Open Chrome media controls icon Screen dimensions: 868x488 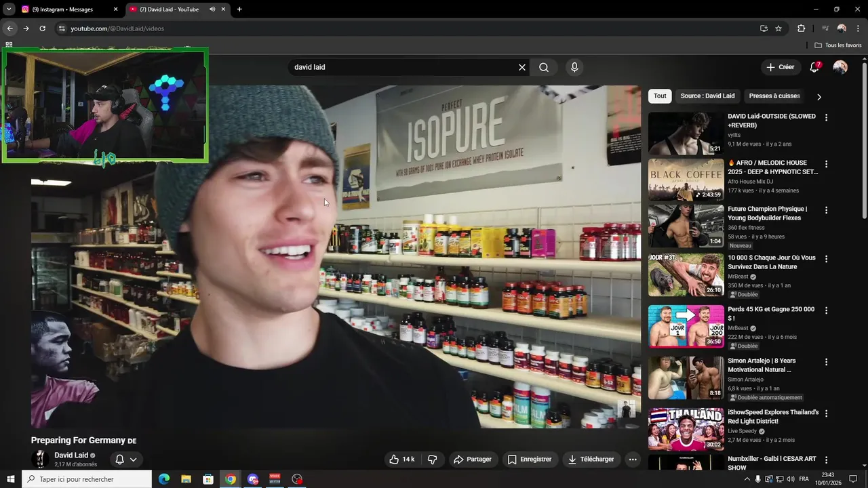pos(825,28)
